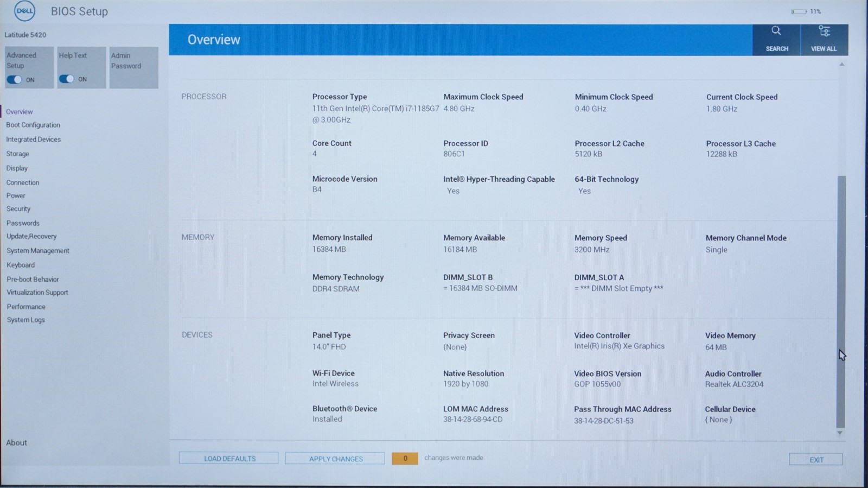
Task: Click Memory Speed value 3200 MHz
Action: [x=592, y=250]
